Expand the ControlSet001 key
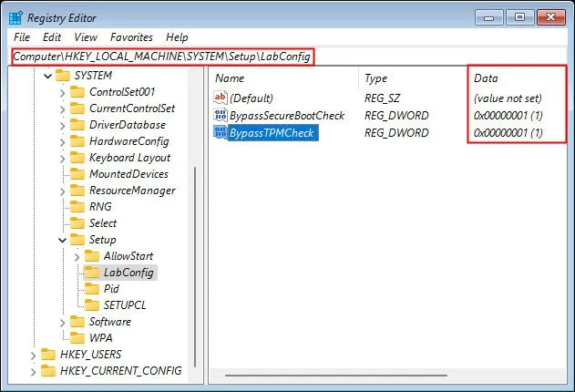This screenshot has height=392, width=575. (62, 92)
